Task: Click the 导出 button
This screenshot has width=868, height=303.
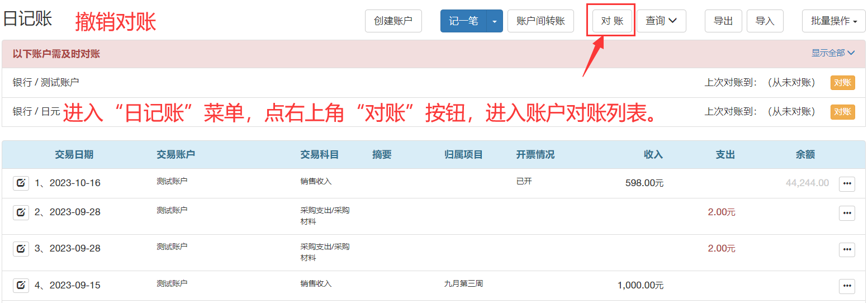Action: tap(723, 21)
